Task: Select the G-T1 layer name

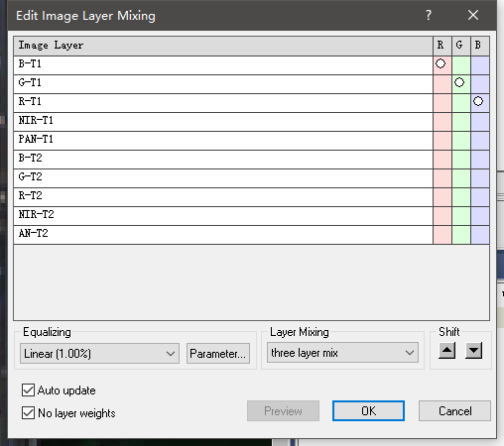Action: (x=30, y=82)
